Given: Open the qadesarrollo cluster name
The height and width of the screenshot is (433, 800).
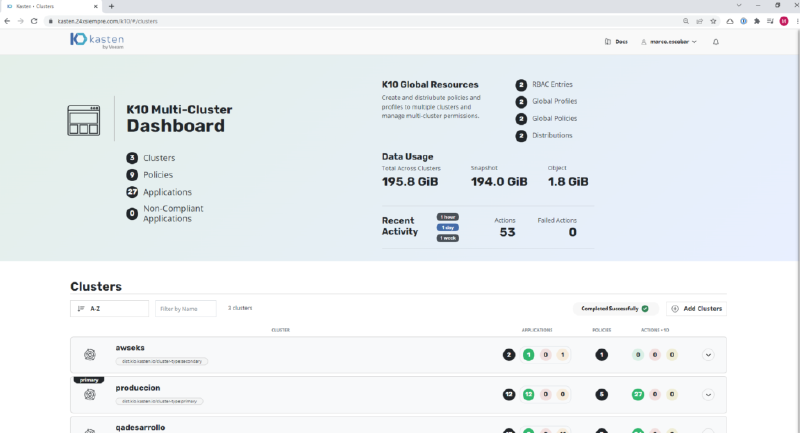Looking at the screenshot, I should tap(140, 427).
